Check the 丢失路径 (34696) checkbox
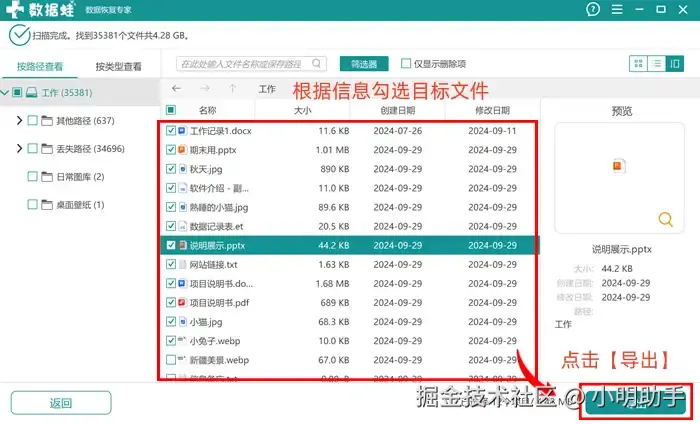The width and height of the screenshot is (700, 424). coord(32,149)
